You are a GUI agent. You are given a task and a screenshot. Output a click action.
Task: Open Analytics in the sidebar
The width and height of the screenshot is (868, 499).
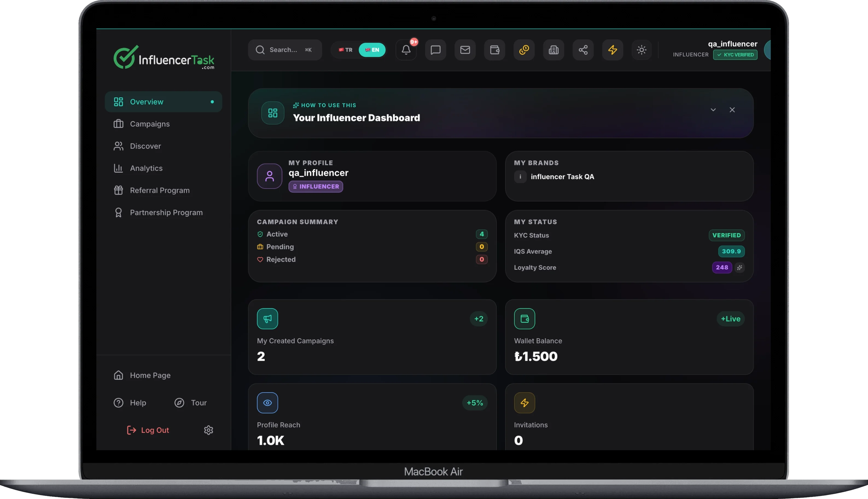[x=163, y=168]
